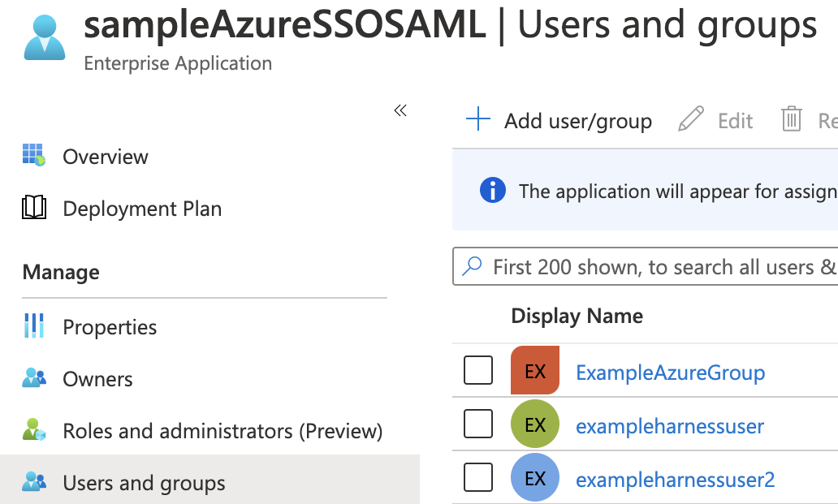Click the Users and groups icon
The width and height of the screenshot is (838, 504).
click(34, 482)
